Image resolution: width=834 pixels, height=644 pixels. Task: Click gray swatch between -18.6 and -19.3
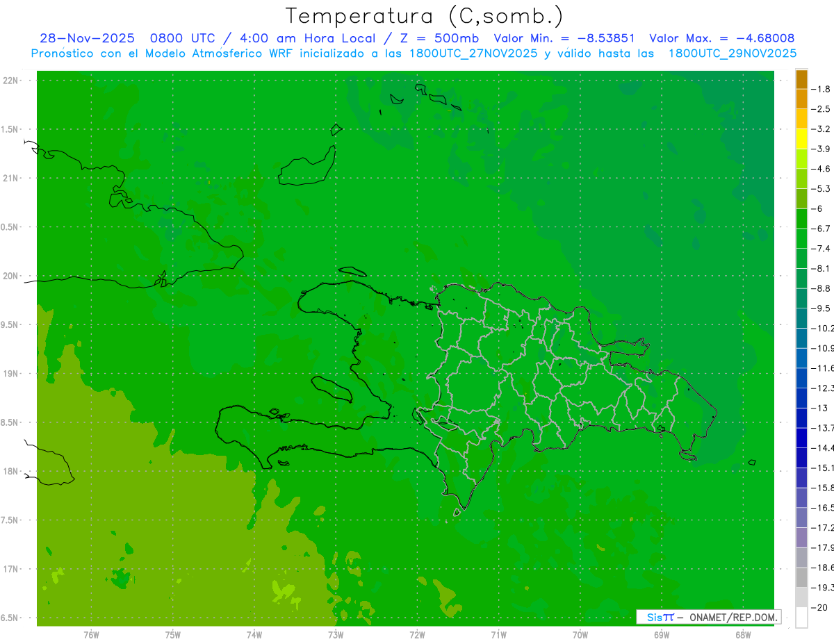click(x=801, y=578)
